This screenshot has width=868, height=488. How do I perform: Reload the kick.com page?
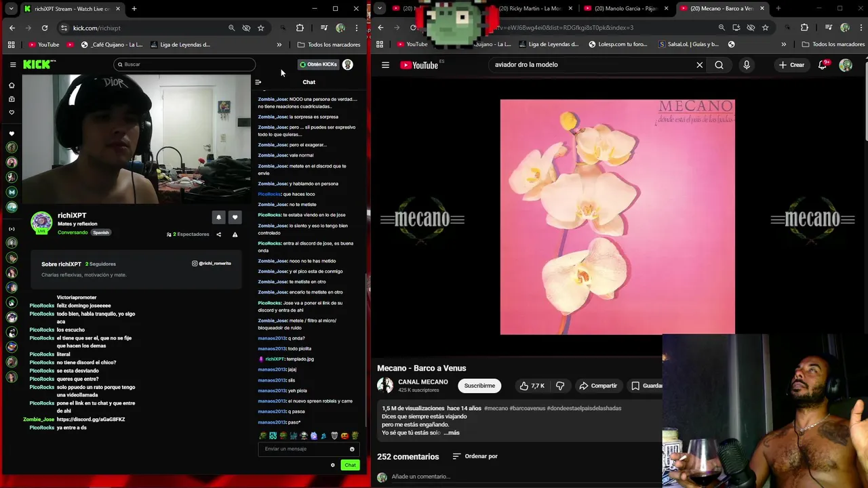45,28
